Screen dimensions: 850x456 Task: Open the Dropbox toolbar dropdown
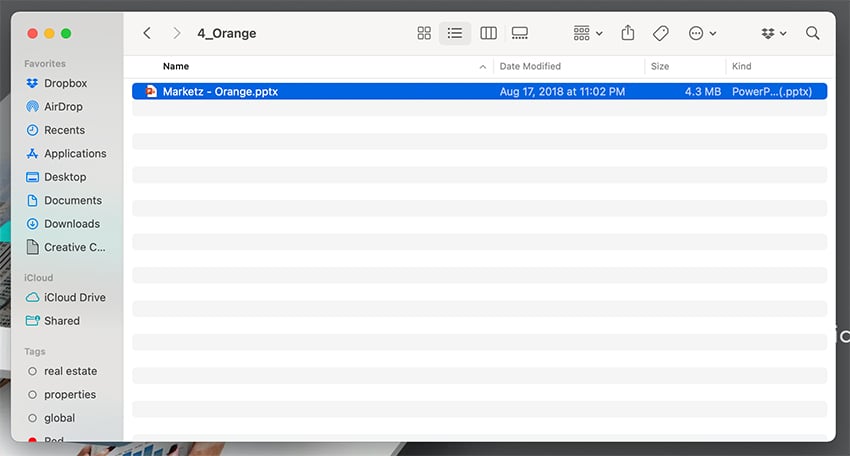point(773,33)
